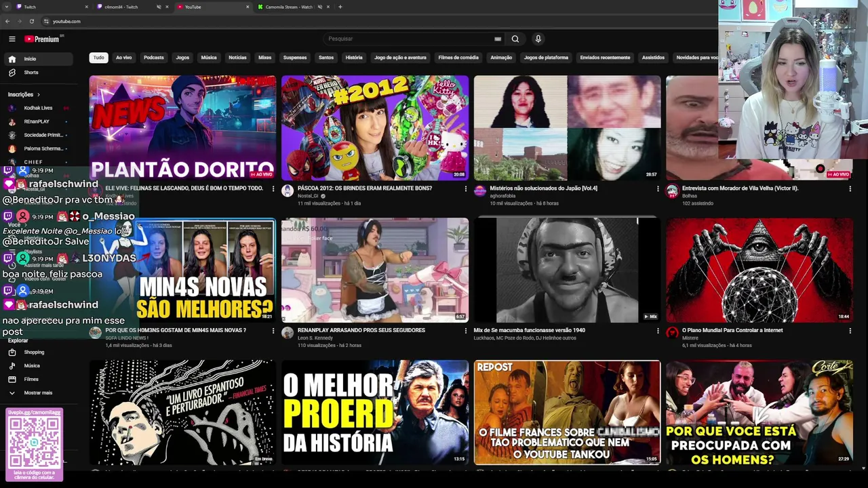Open options menu for Entrevista com Morador video
The height and width of the screenshot is (488, 868).
pyautogui.click(x=850, y=189)
